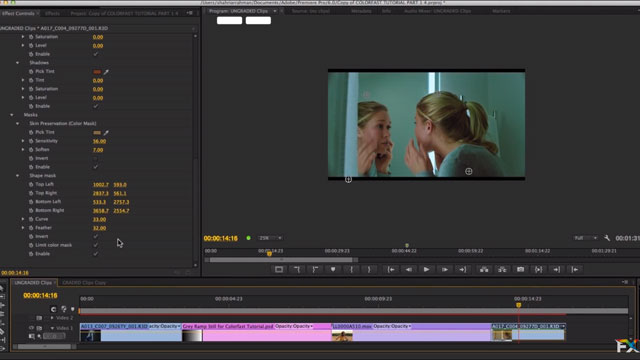This screenshot has width=640, height=360.
Task: Toggle the Soften stopwatch animation icon
Action: tap(31, 149)
